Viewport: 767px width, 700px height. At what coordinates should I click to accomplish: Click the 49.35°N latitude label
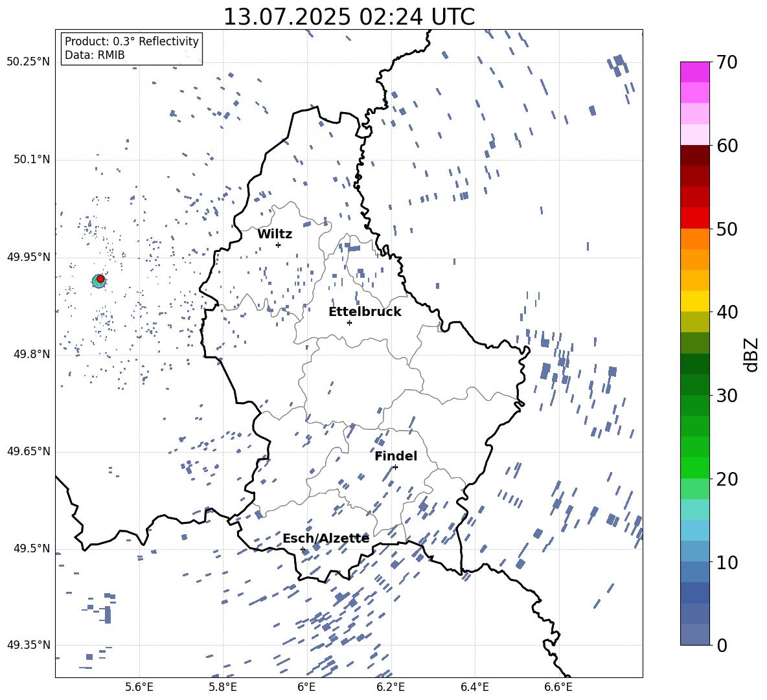click(29, 645)
